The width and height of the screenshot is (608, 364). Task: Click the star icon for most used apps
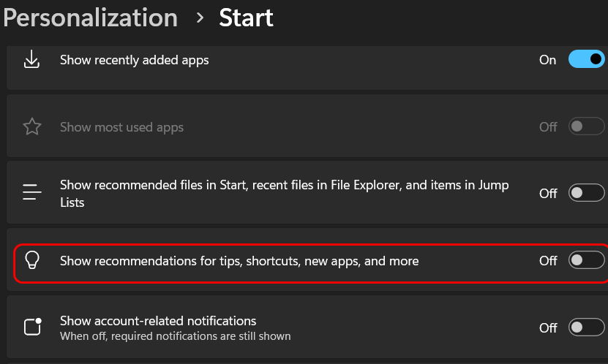[31, 127]
